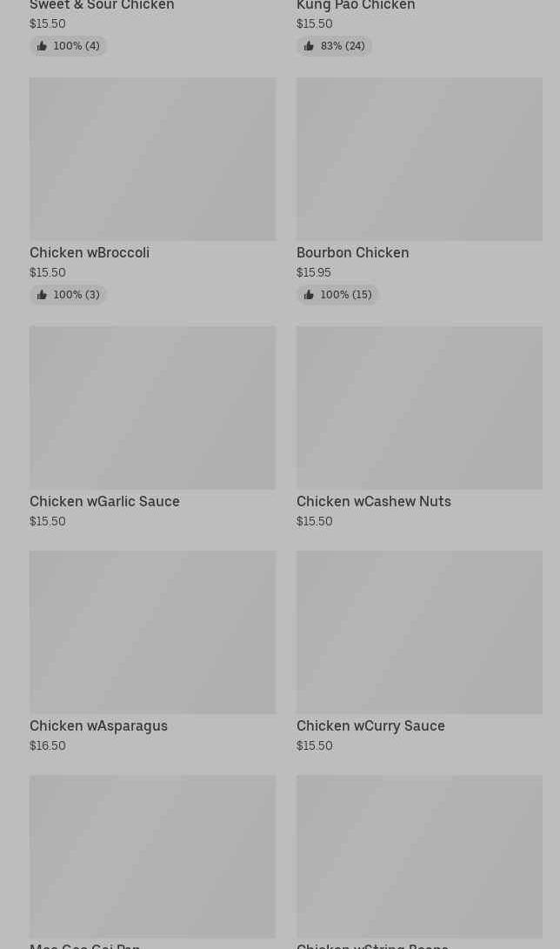560x949 pixels.
Task: Open the Chicken wBroccoli item photo
Action: click(x=152, y=159)
